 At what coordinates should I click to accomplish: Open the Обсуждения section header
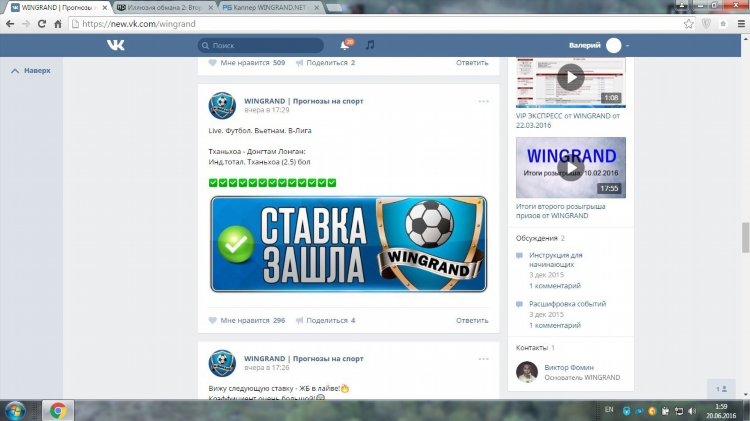click(x=536, y=238)
